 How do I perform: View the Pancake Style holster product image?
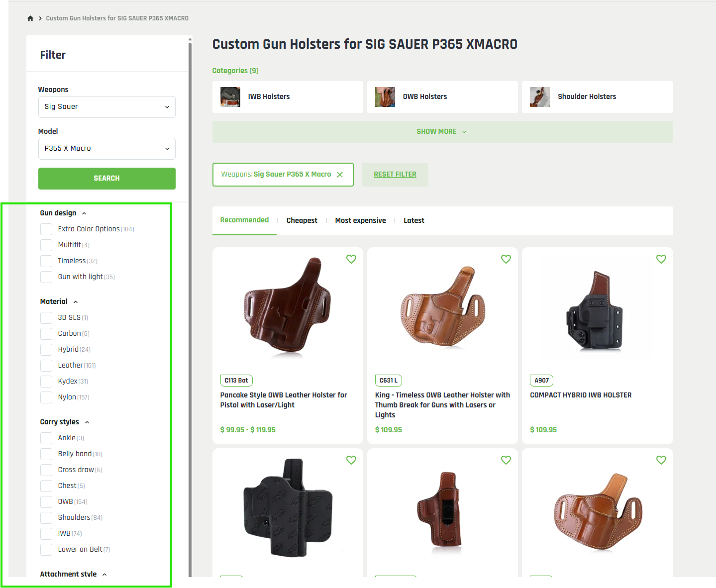pyautogui.click(x=288, y=307)
